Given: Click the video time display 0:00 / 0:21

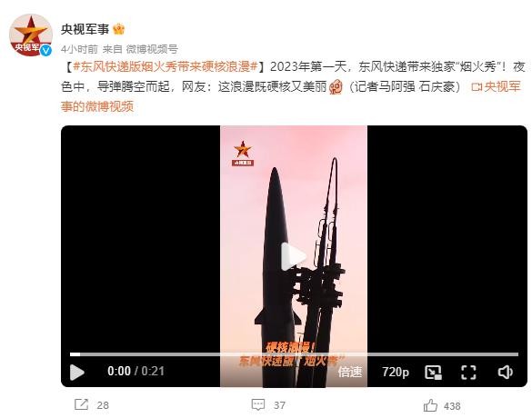Looking at the screenshot, I should (x=136, y=372).
